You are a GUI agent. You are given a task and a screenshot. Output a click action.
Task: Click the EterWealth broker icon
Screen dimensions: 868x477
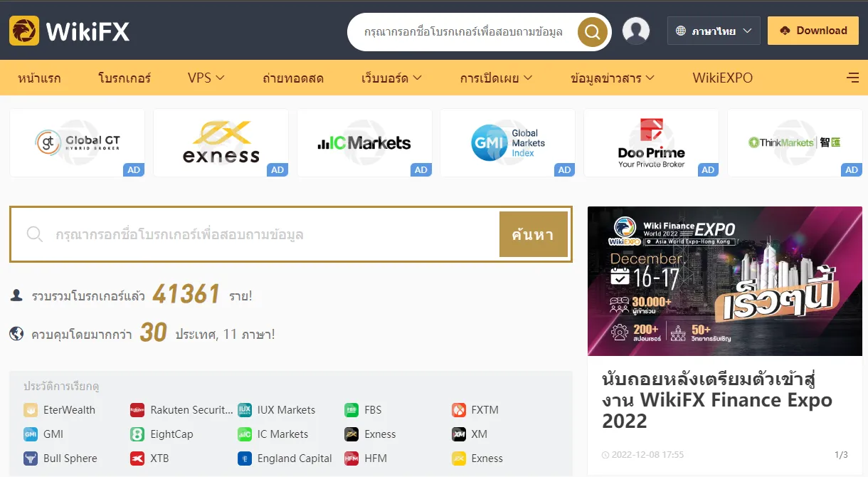pos(31,410)
